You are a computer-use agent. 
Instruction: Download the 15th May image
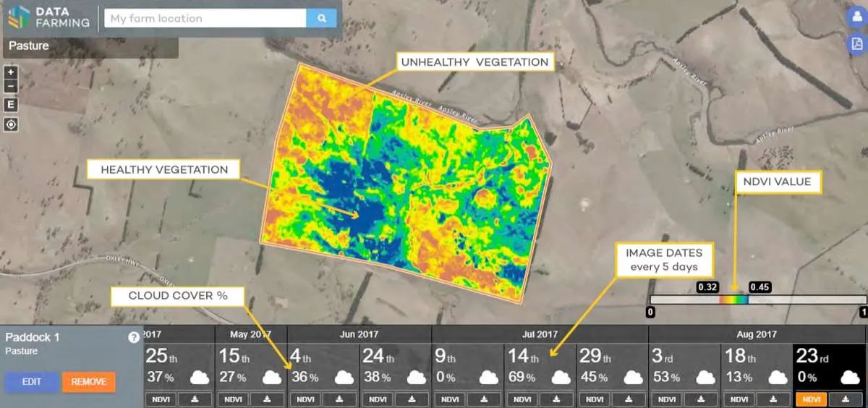click(x=267, y=399)
